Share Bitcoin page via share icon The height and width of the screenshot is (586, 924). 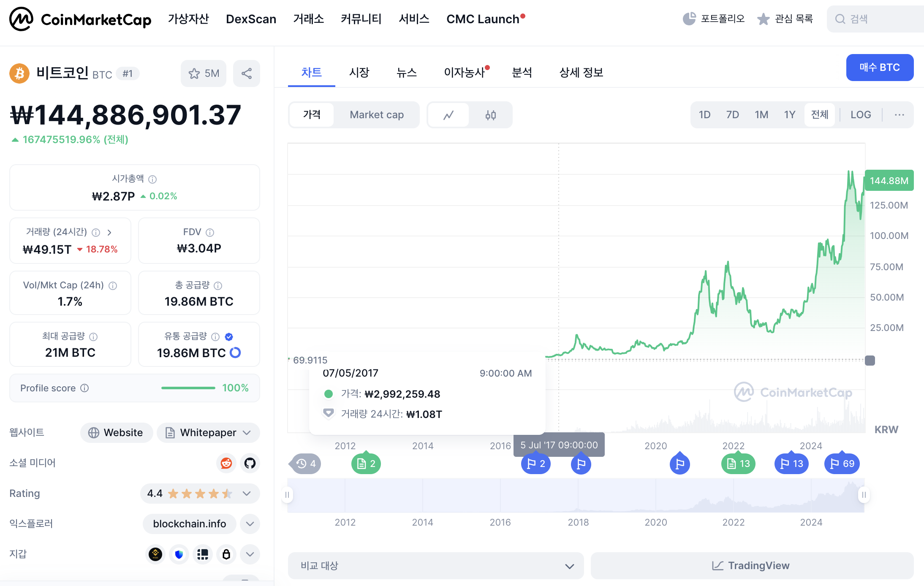(247, 73)
